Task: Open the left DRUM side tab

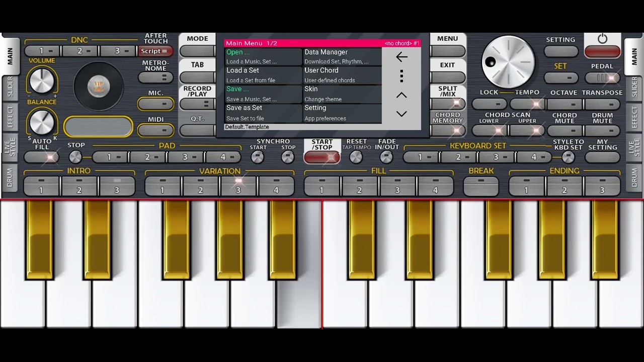Action: [10, 178]
